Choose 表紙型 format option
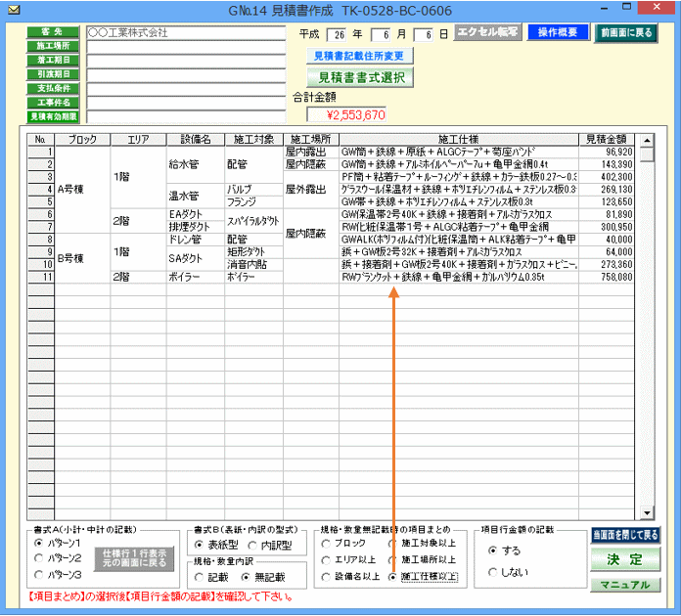 pyautogui.click(x=199, y=545)
